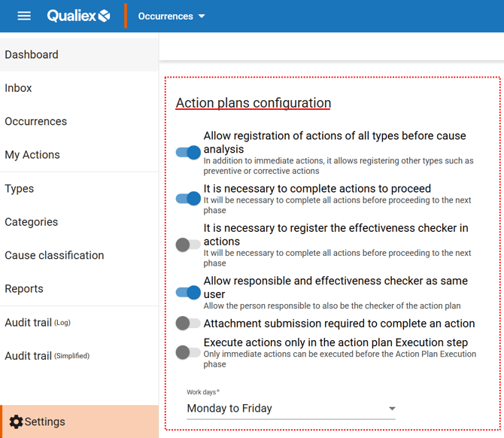Click the Qualiex logo
The width and height of the screenshot is (504, 438).
[78, 16]
